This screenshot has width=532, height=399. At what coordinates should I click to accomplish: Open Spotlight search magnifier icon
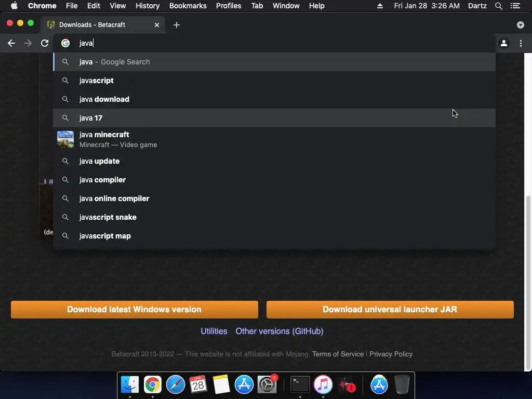499,6
